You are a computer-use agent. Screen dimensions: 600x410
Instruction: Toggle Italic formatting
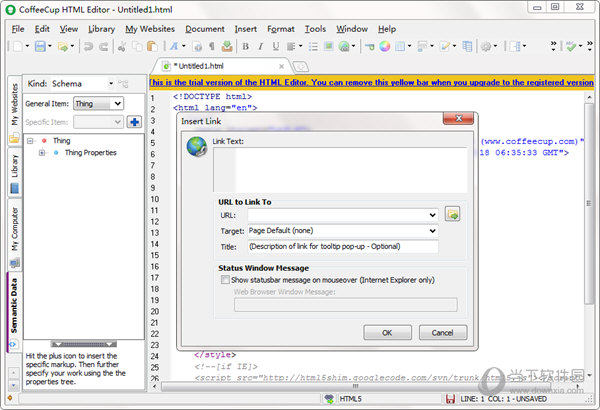261,47
